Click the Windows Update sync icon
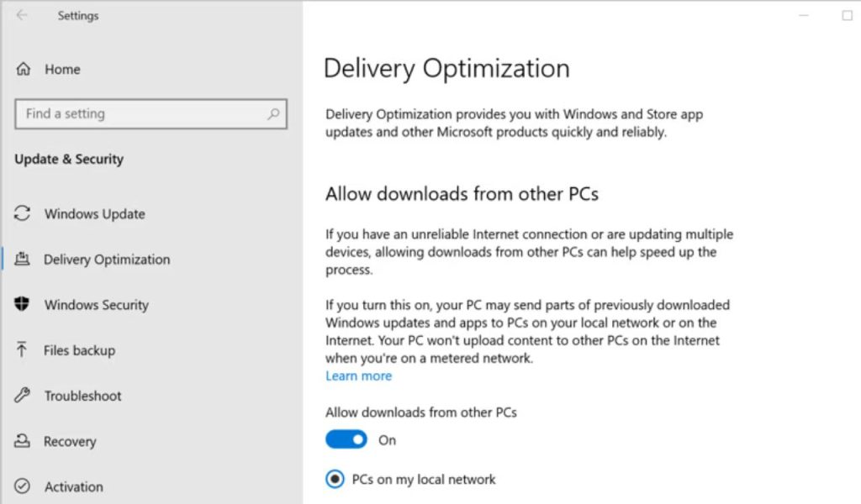The image size is (861, 504). 23,213
